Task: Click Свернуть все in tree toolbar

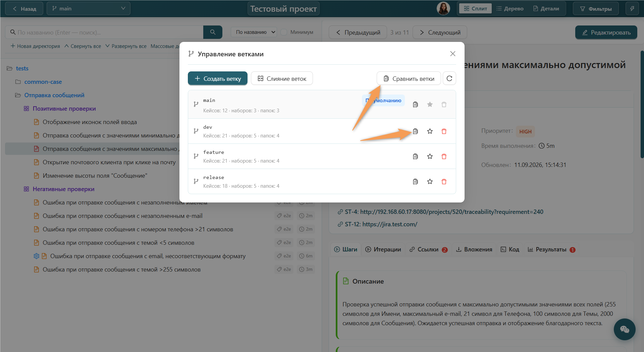Action: coord(83,46)
